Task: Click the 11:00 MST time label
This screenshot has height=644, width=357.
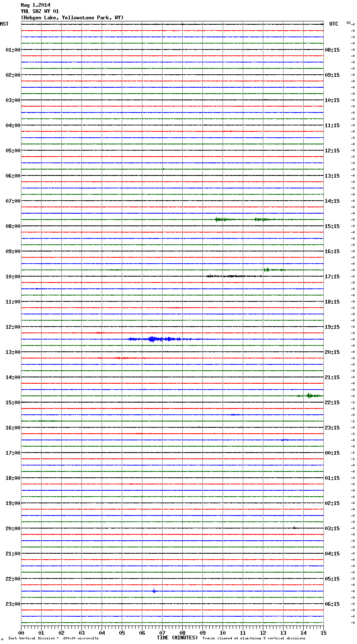Action: [13, 302]
